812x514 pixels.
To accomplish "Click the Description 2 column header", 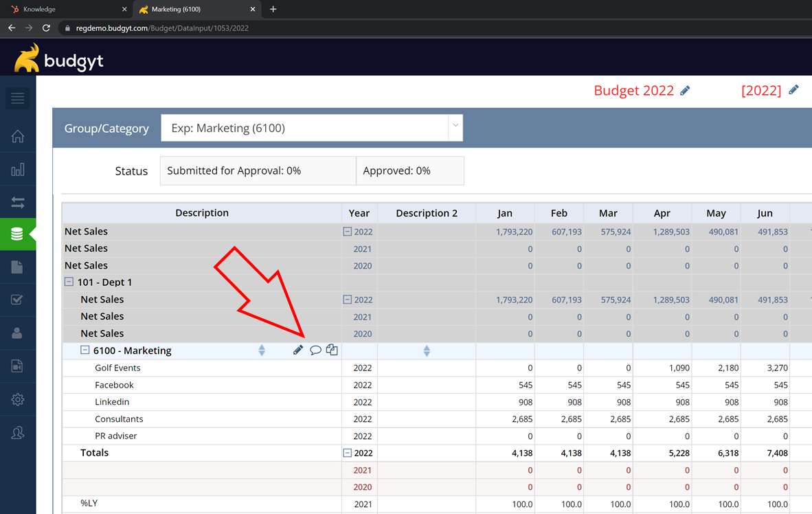I will coord(427,213).
